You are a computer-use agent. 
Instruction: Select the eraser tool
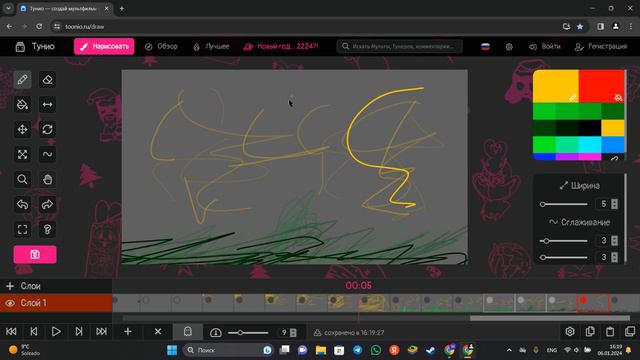pos(47,80)
